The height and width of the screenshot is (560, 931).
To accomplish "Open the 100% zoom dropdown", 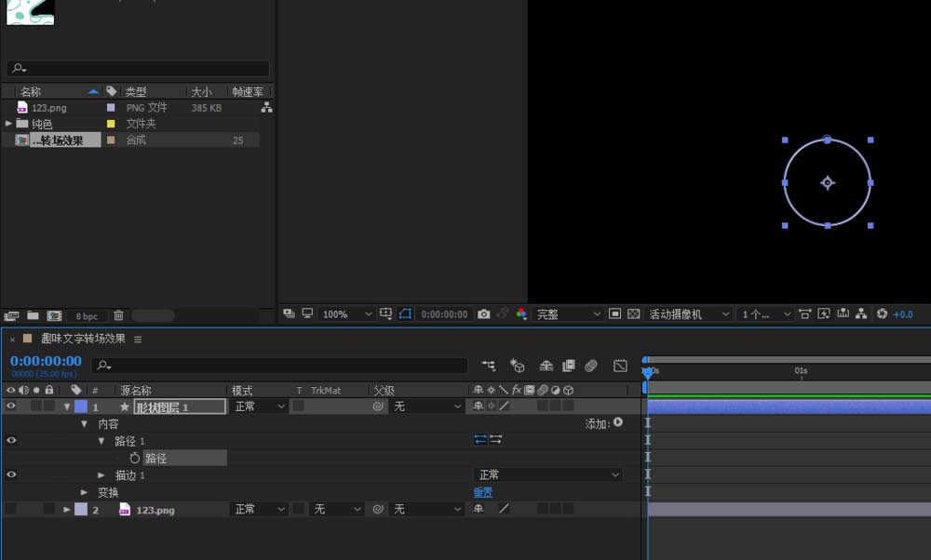I will tap(346, 314).
